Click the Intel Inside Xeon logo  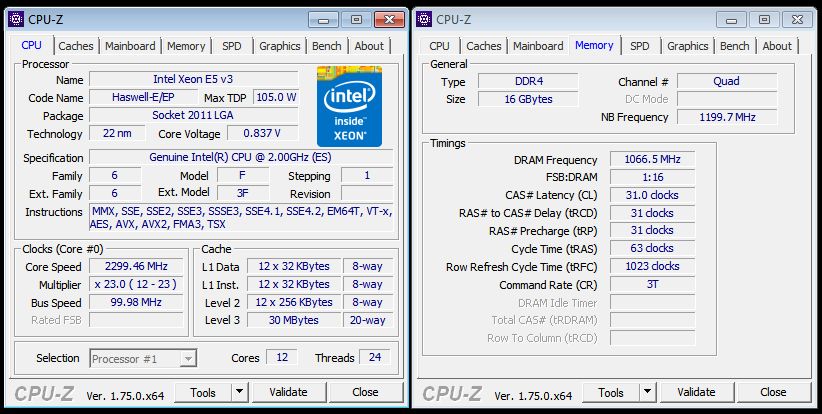tap(349, 106)
